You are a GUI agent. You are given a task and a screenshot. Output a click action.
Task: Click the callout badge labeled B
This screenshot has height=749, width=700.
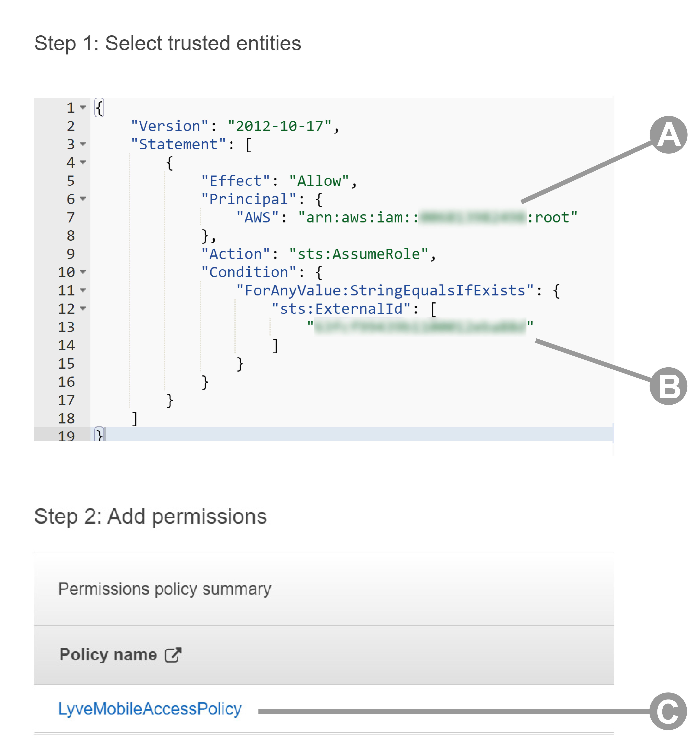click(x=668, y=386)
